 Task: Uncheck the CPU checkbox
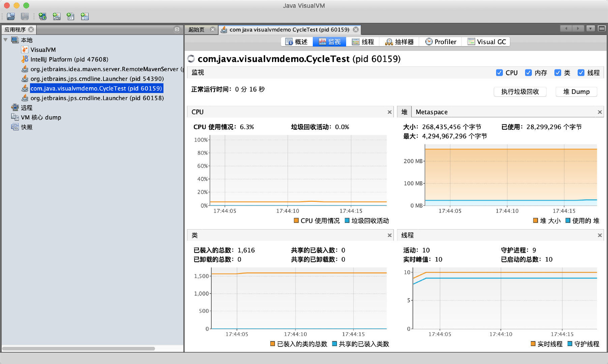[x=499, y=73]
